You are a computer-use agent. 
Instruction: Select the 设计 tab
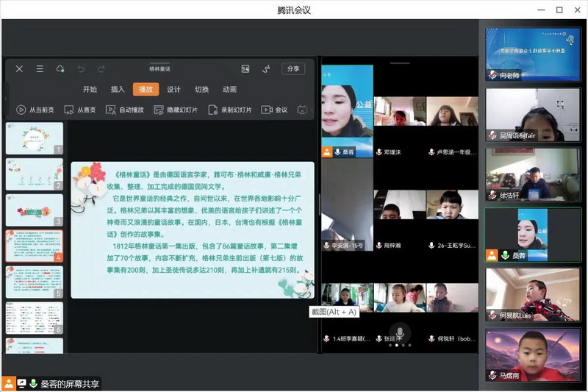click(173, 90)
